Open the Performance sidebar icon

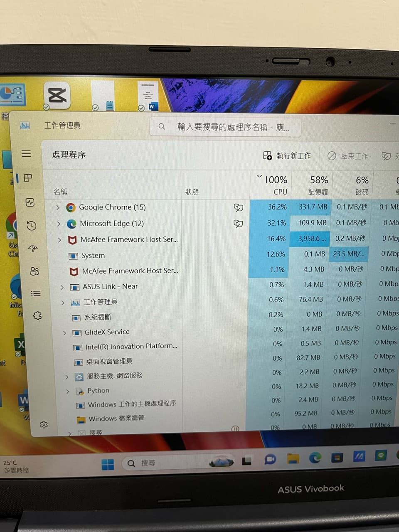pyautogui.click(x=30, y=202)
